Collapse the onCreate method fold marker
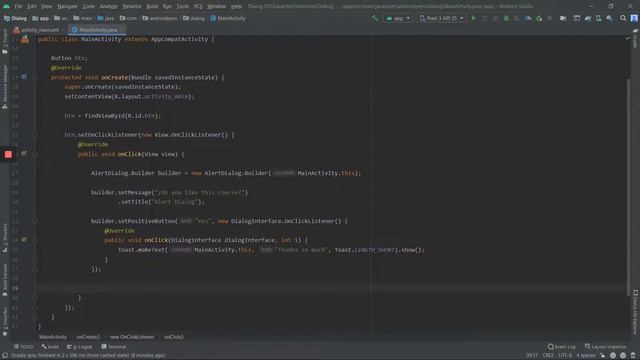The height and width of the screenshot is (360, 640). click(x=36, y=77)
